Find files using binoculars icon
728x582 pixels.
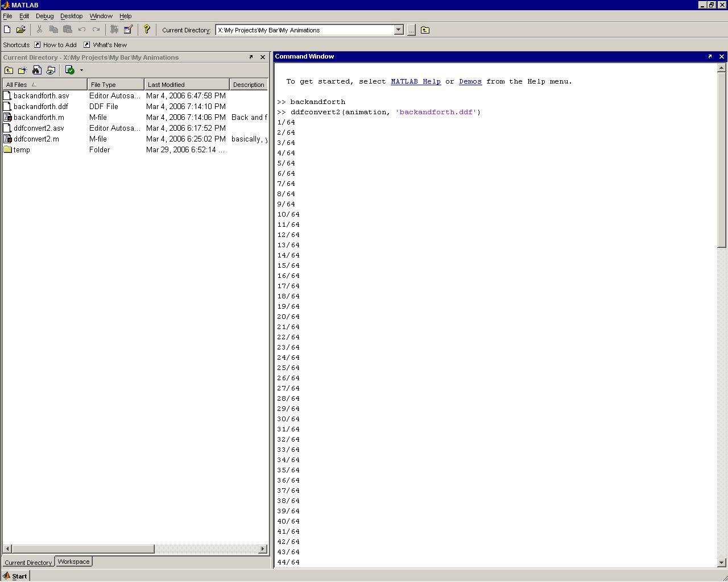tap(37, 70)
